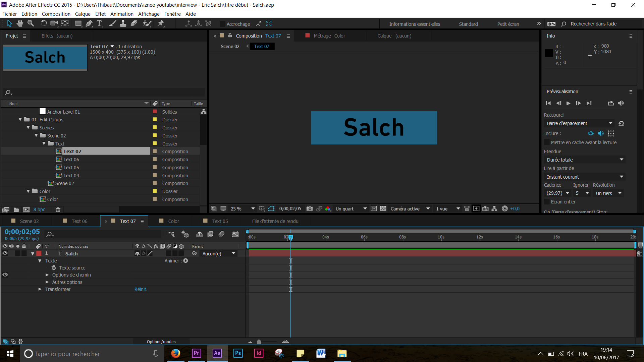644x362 pixels.
Task: Create new folder in Project panel
Action: pos(16,210)
